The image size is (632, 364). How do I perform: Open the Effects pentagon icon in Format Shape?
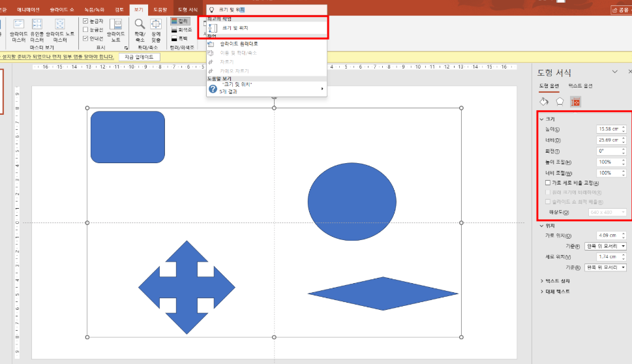(x=560, y=102)
